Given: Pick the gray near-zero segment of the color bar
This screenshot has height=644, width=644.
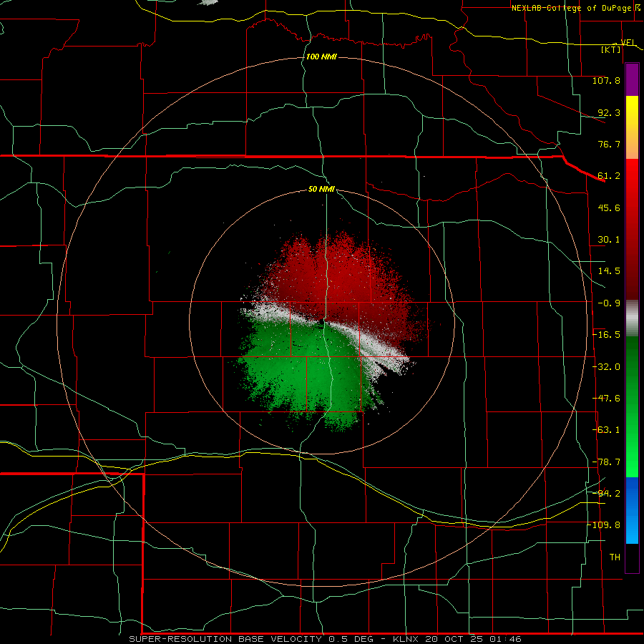Looking at the screenshot, I should coord(632,318).
